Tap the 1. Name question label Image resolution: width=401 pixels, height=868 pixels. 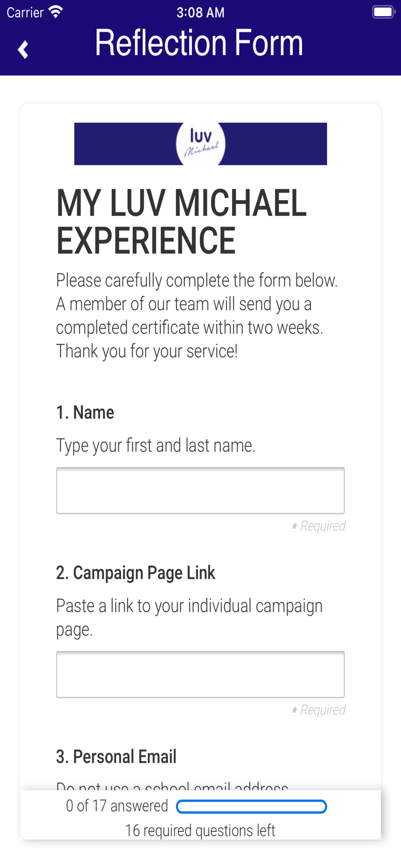(85, 412)
